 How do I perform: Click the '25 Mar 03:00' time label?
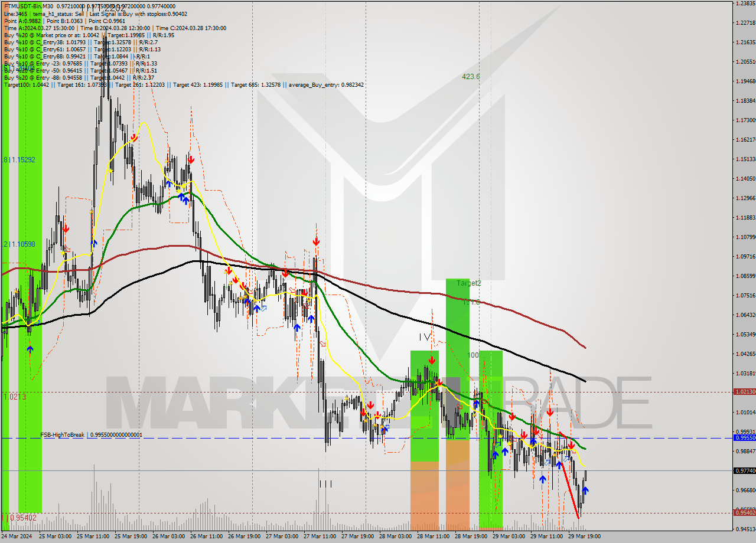click(55, 537)
